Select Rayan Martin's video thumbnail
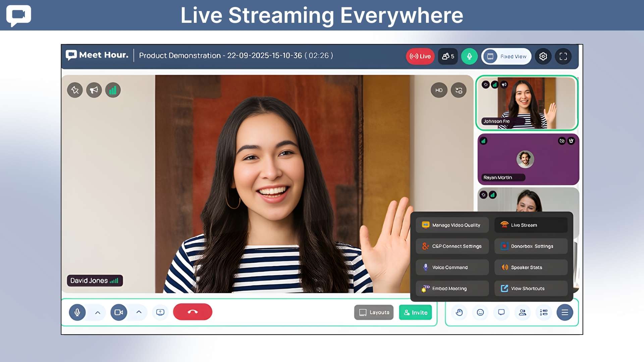This screenshot has height=362, width=644. click(528, 160)
